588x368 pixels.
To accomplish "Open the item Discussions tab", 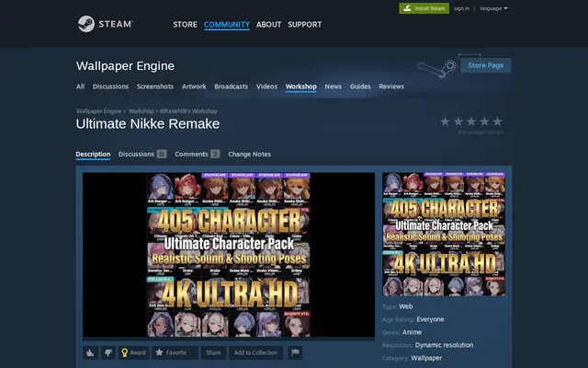I will [142, 154].
